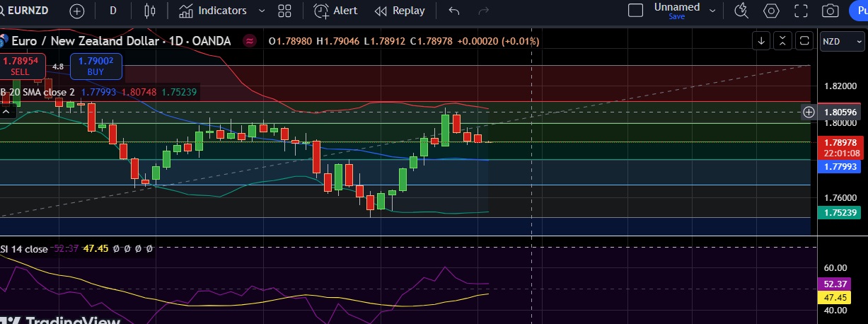Open chart settings hexagon icon
This screenshot has width=868, height=324.
point(771,11)
